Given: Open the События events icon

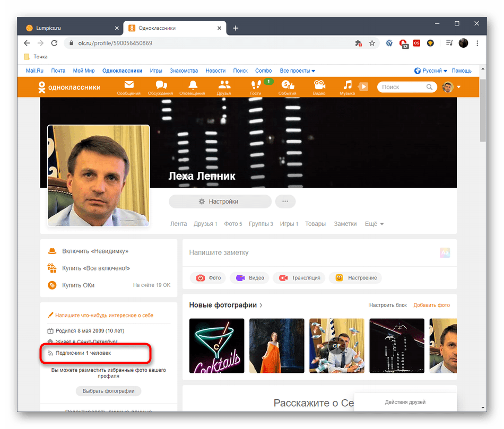Looking at the screenshot, I should pos(287,86).
